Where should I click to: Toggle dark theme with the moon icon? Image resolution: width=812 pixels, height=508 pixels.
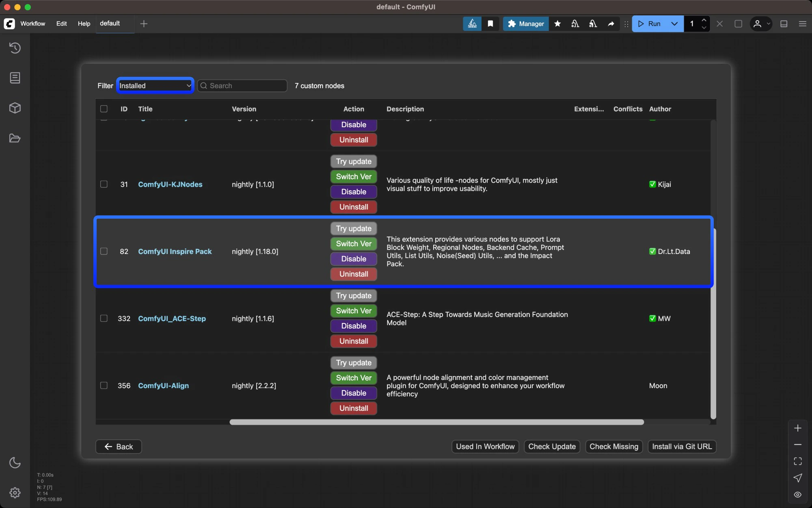(15, 463)
